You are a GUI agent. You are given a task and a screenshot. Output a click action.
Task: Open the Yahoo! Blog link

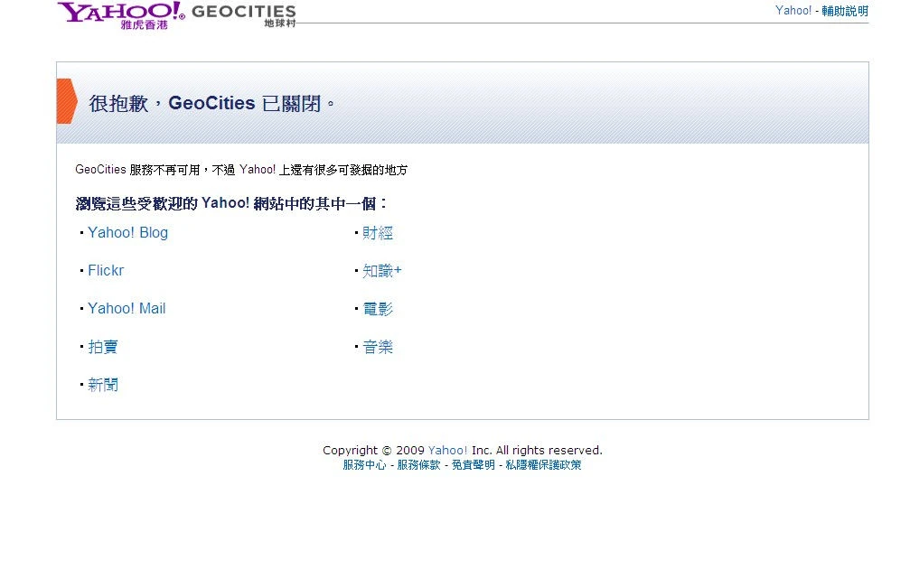tap(127, 232)
